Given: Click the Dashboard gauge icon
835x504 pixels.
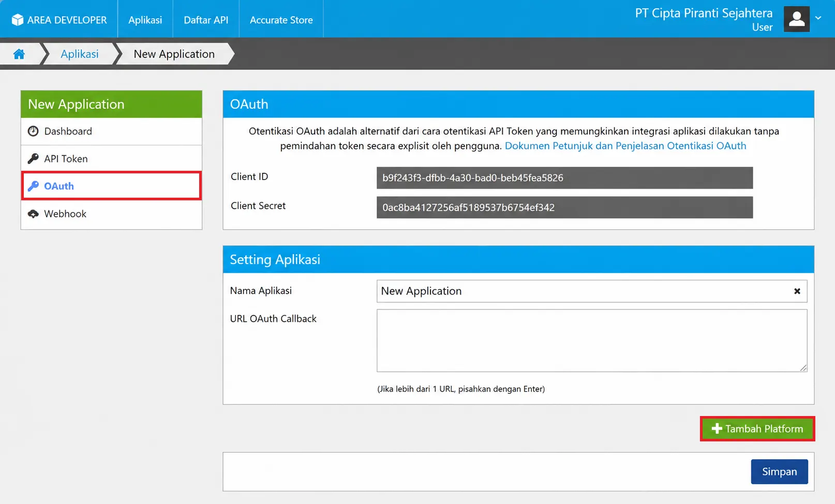Looking at the screenshot, I should tap(33, 131).
